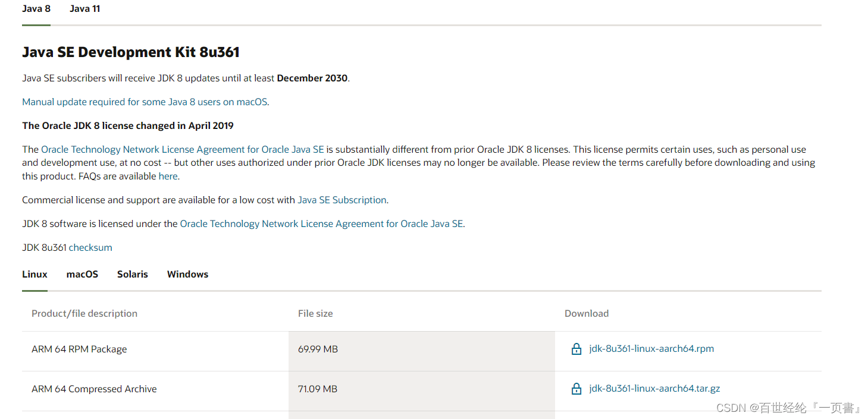Click the 'ARM 64 RPM Package' description
Viewport: 868px width, 419px height.
point(79,349)
